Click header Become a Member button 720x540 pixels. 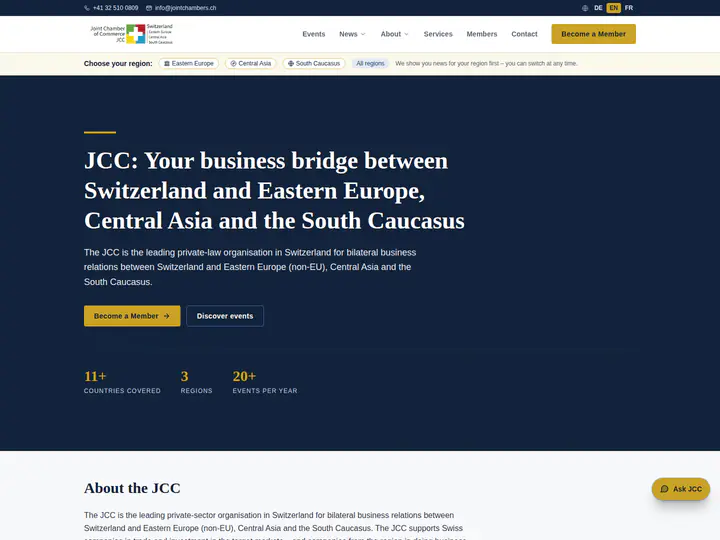click(x=593, y=34)
